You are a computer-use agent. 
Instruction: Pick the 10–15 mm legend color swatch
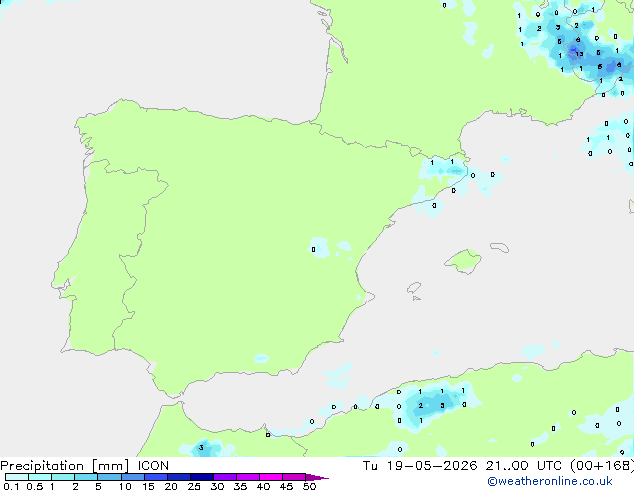132,477
